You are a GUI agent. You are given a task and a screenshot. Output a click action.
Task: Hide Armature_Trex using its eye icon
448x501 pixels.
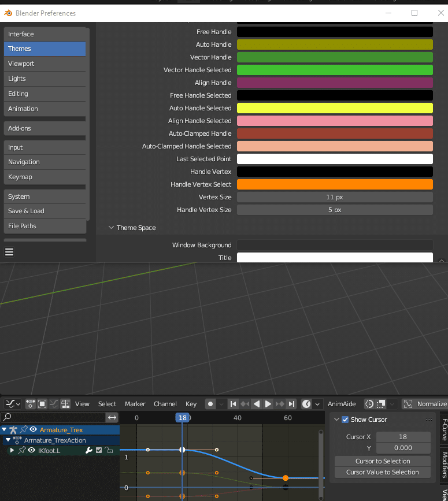click(34, 429)
